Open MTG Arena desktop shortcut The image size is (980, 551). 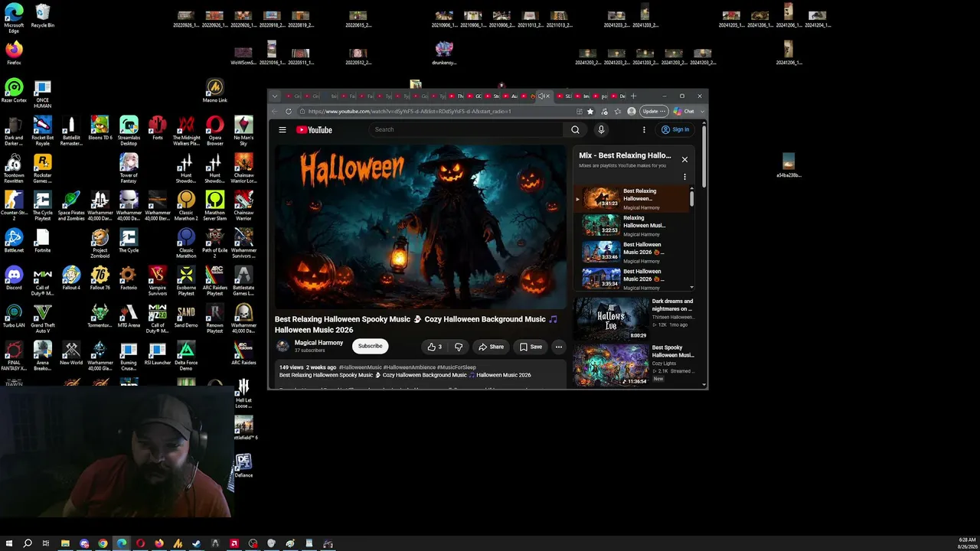tap(129, 316)
